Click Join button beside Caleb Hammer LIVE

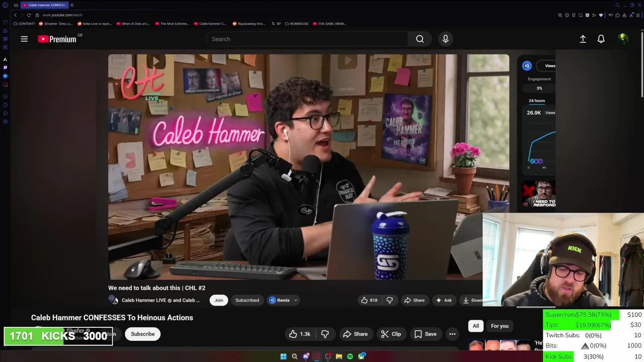pos(219,300)
